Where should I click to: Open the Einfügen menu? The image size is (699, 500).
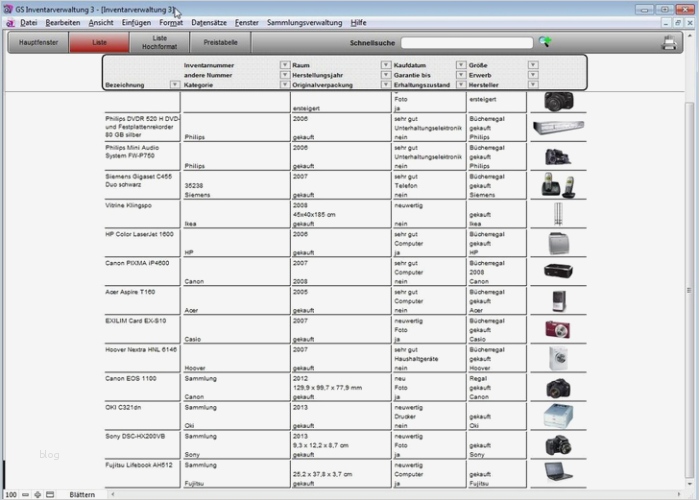[136, 23]
